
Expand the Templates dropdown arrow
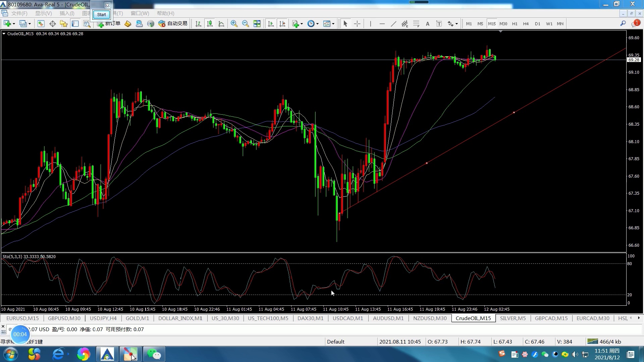tap(333, 24)
